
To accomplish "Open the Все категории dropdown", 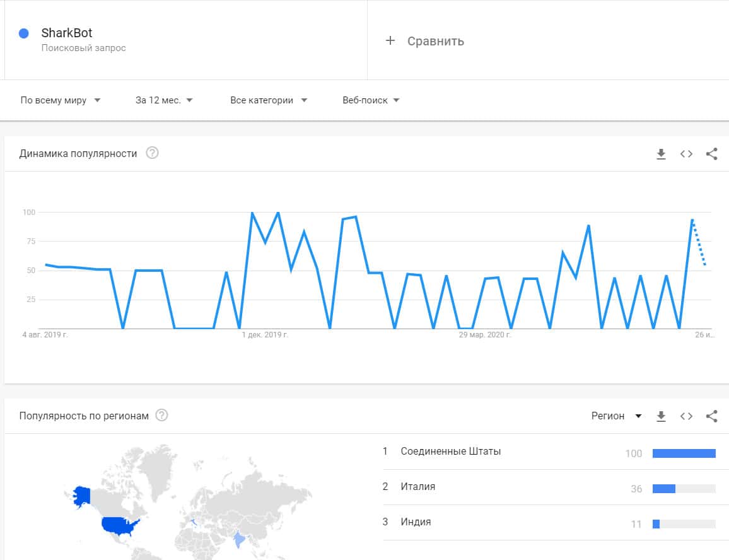I will [x=269, y=100].
